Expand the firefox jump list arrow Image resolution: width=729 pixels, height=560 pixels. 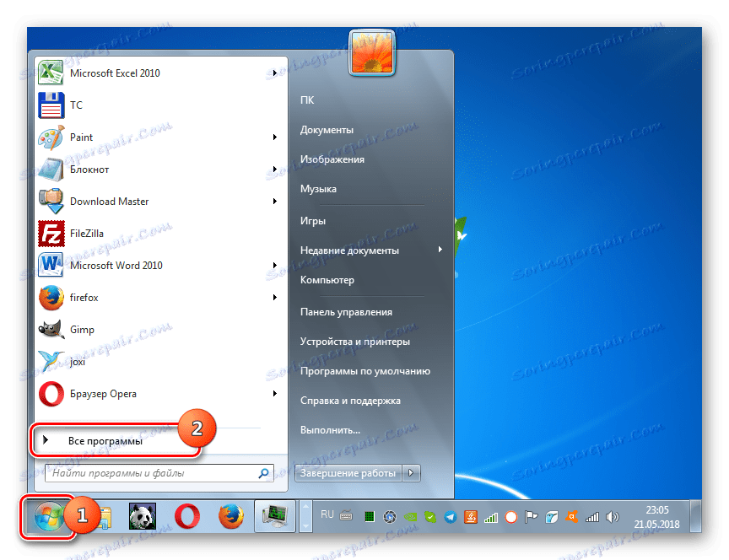[x=275, y=298]
